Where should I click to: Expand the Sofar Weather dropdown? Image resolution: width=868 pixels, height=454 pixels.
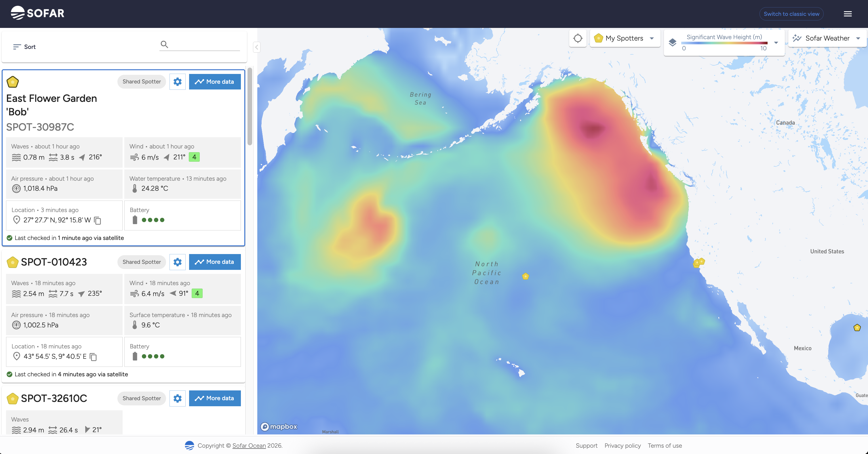click(858, 38)
